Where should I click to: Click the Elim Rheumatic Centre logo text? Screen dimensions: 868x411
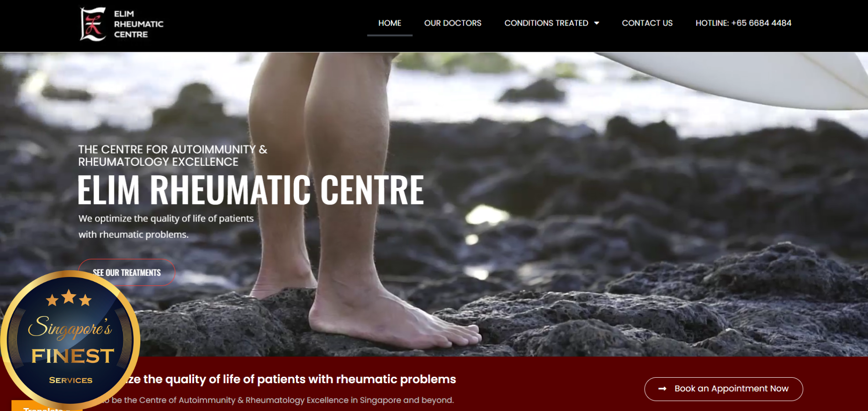138,24
